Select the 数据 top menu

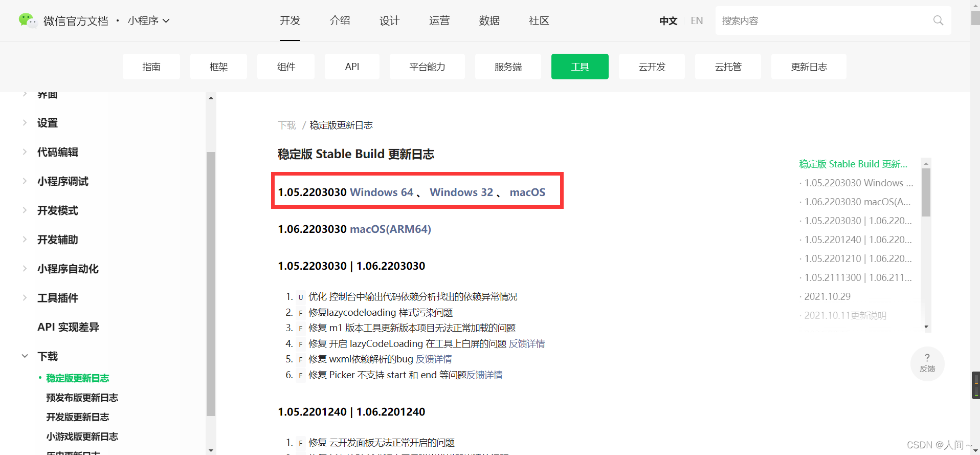point(489,20)
